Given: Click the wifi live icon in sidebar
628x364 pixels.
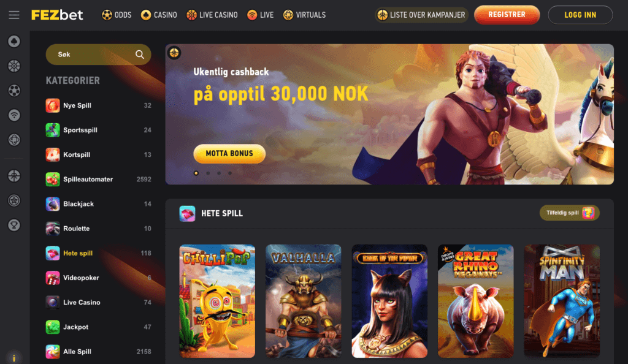Looking at the screenshot, I should tap(14, 115).
